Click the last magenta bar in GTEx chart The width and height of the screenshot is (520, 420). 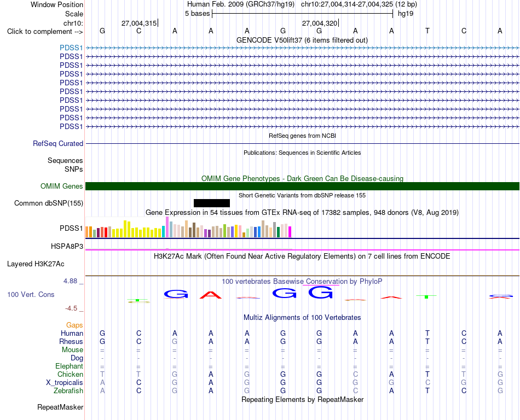[290, 232]
